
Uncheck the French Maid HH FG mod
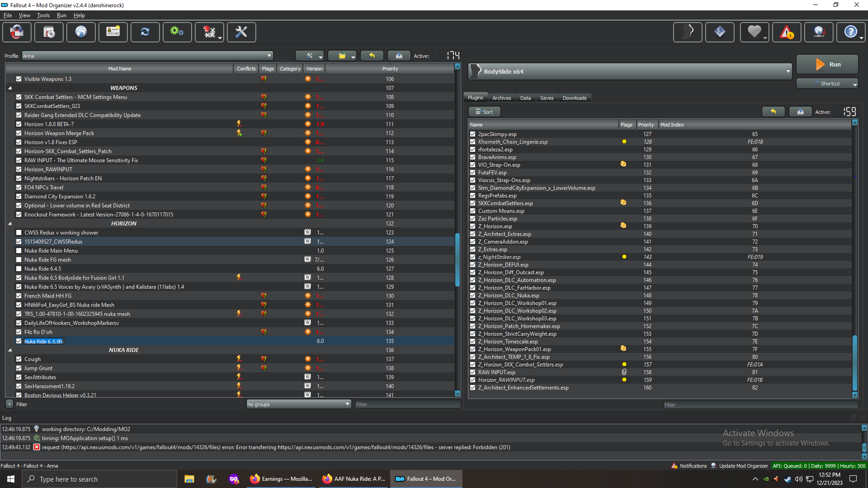point(19,296)
